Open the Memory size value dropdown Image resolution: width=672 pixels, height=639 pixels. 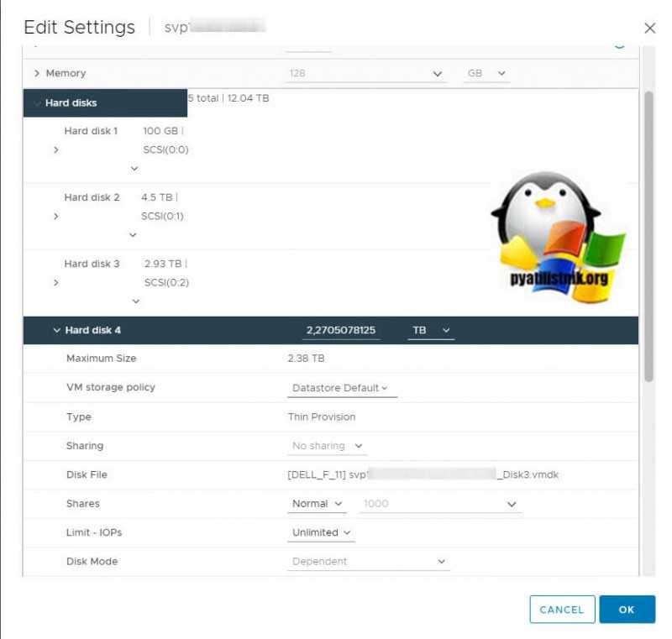tap(366, 74)
